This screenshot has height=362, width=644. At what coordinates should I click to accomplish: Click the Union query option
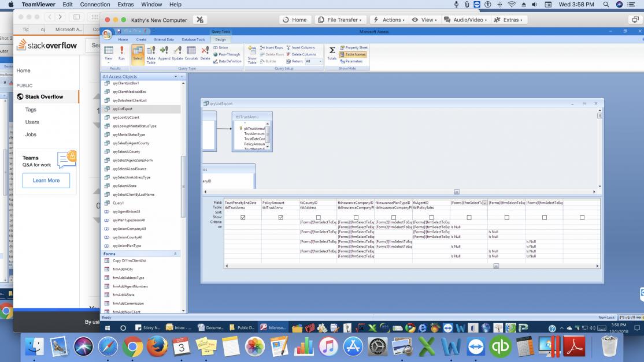(221, 47)
